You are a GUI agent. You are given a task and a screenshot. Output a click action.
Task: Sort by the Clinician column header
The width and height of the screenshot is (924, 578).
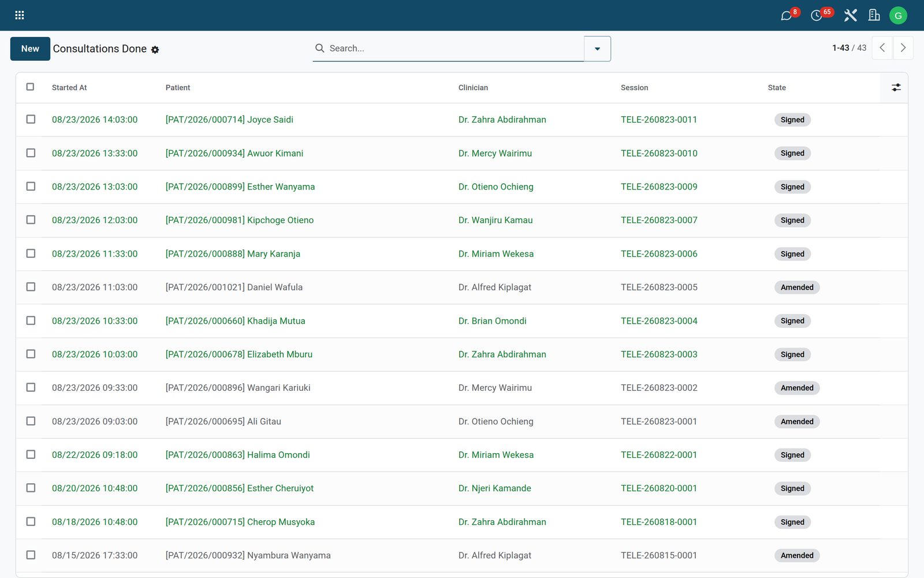click(473, 88)
